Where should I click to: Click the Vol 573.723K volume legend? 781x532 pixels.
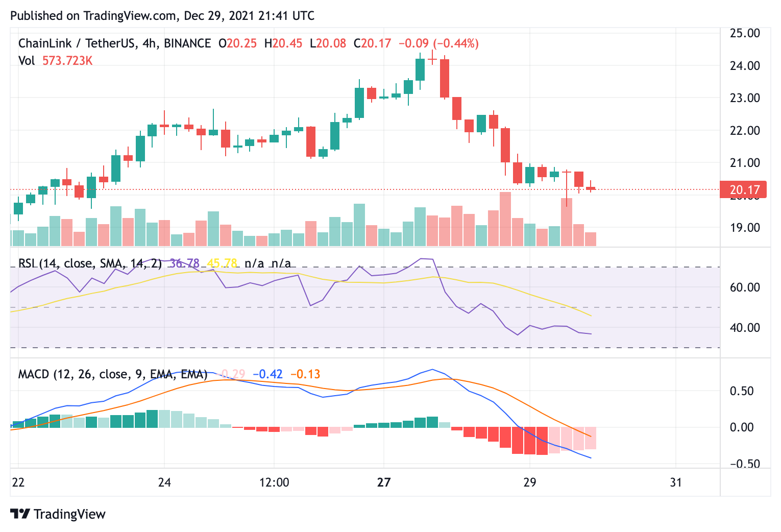[x=56, y=61]
